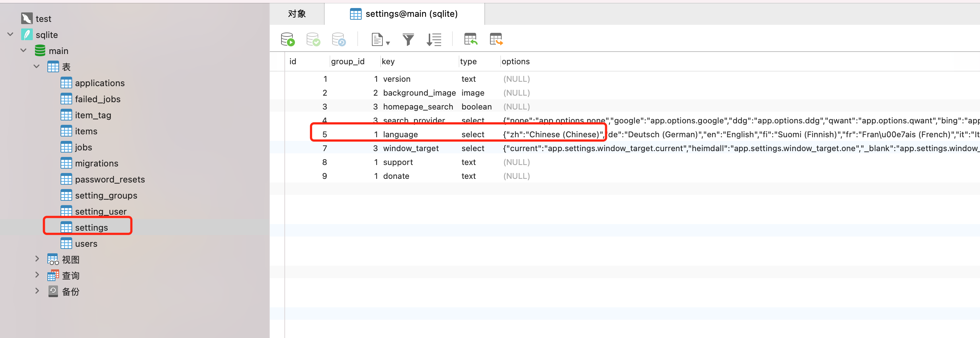The image size is (980, 338).
Task: Switch to the settings@main (sqlite) tab
Action: coord(404,14)
